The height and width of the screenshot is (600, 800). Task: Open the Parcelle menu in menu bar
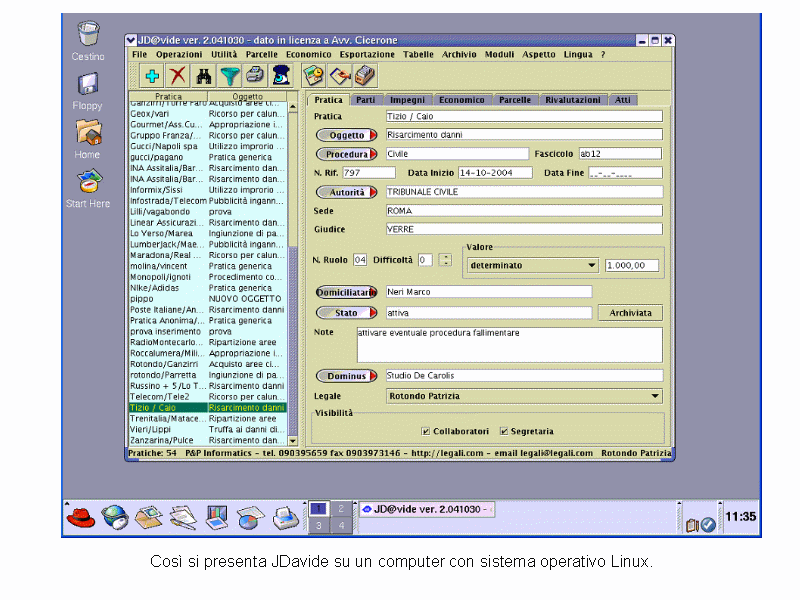coord(262,55)
